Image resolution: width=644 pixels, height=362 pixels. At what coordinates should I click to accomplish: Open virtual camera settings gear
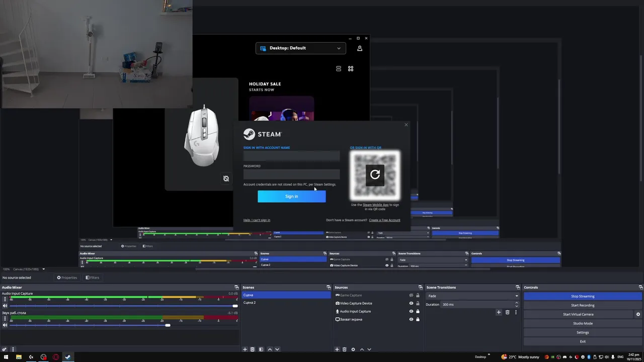coord(638,314)
